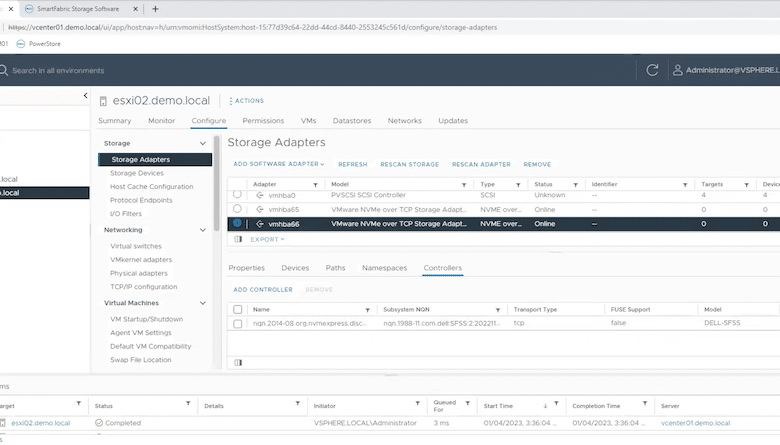Screen dimensions: 780x445
Task: Open the Permissions tab
Action: coord(263,120)
